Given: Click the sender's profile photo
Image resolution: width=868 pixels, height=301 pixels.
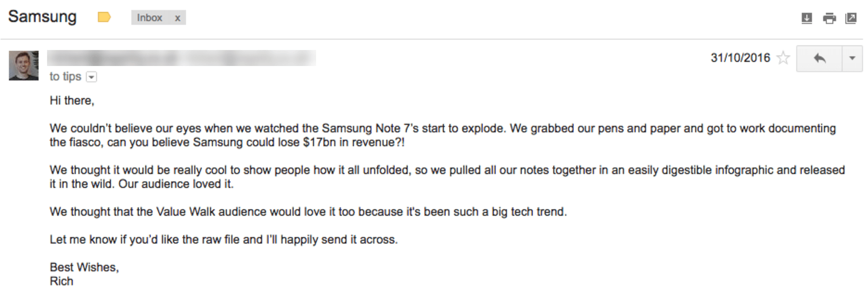Looking at the screenshot, I should pyautogui.click(x=24, y=65).
